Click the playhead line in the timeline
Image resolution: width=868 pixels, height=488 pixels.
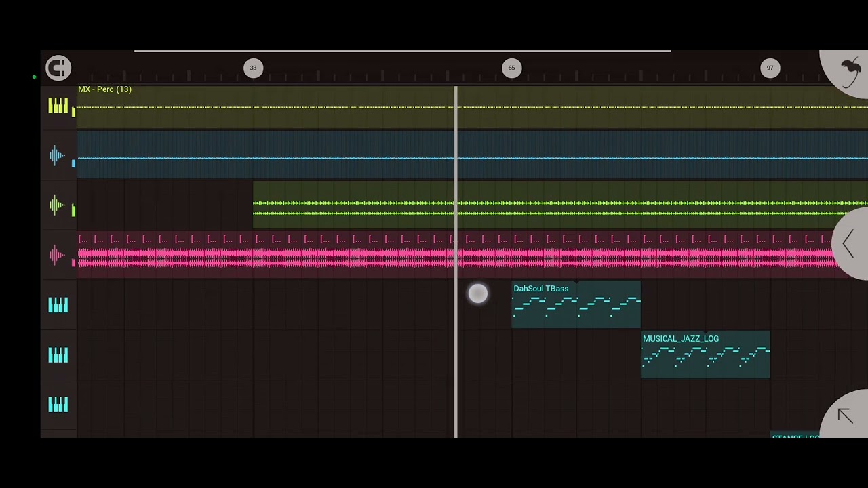point(456,262)
